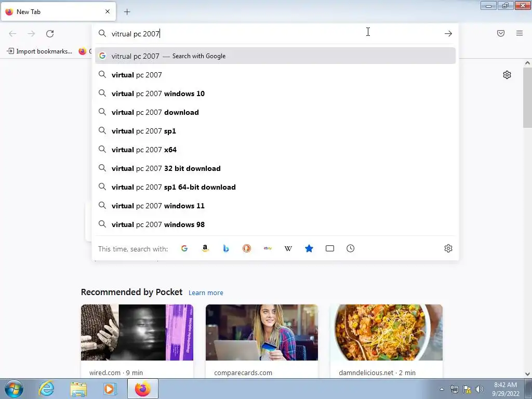Open the wired.com Pocket story thumbnail
Viewport: 532px width, 399px height.
(x=137, y=332)
